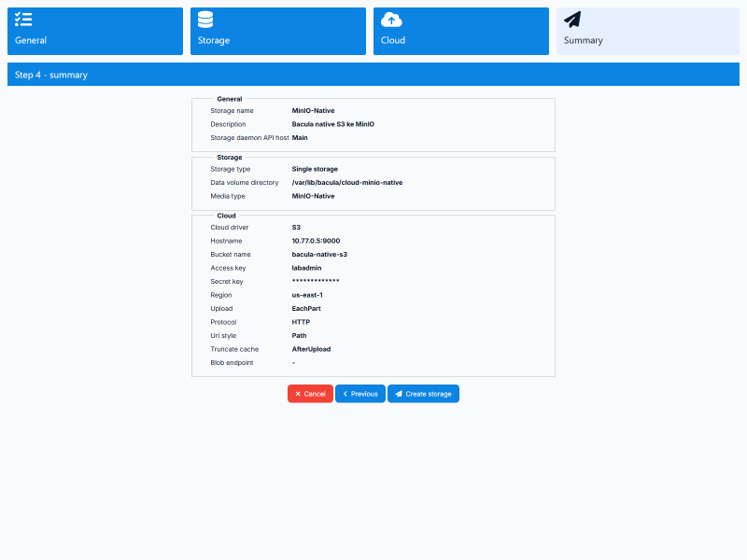
Task: Click the API host value 'Main'
Action: pos(300,137)
